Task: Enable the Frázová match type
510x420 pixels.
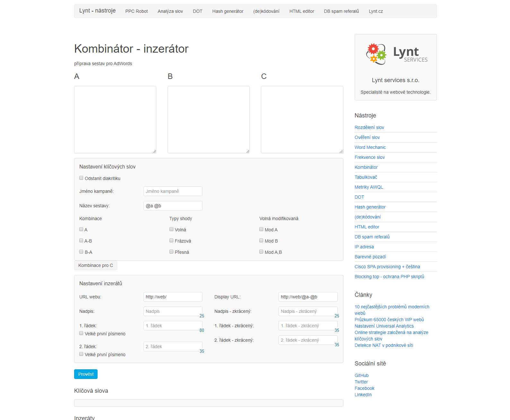Action: [171, 240]
